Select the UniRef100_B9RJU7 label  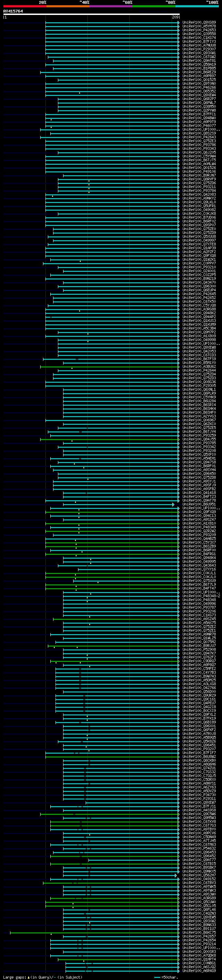(x=199, y=646)
